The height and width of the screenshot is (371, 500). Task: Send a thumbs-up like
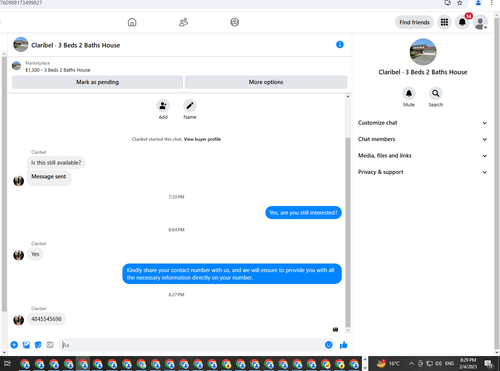pyautogui.click(x=344, y=345)
